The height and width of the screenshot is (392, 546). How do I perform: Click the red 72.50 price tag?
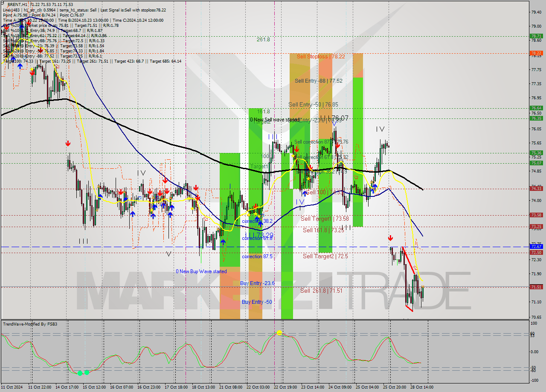coord(536,253)
